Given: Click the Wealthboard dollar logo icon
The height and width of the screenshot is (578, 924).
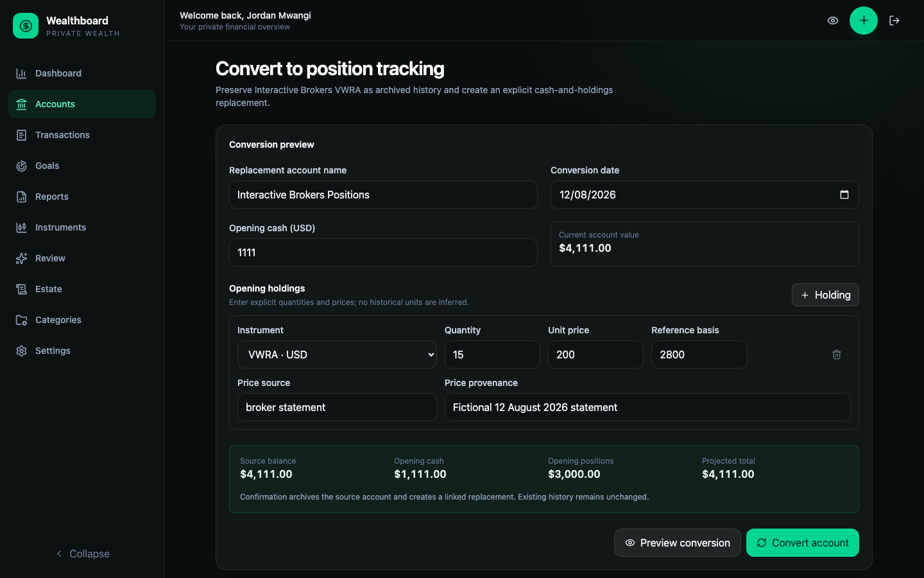Looking at the screenshot, I should (26, 26).
